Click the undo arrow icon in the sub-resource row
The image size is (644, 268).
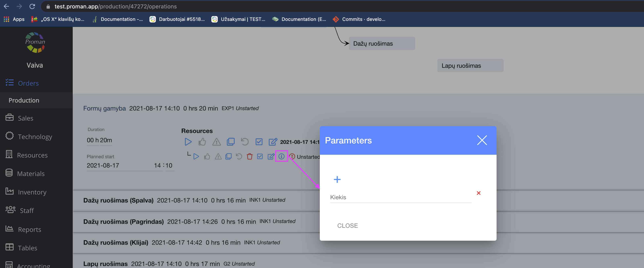tap(239, 157)
